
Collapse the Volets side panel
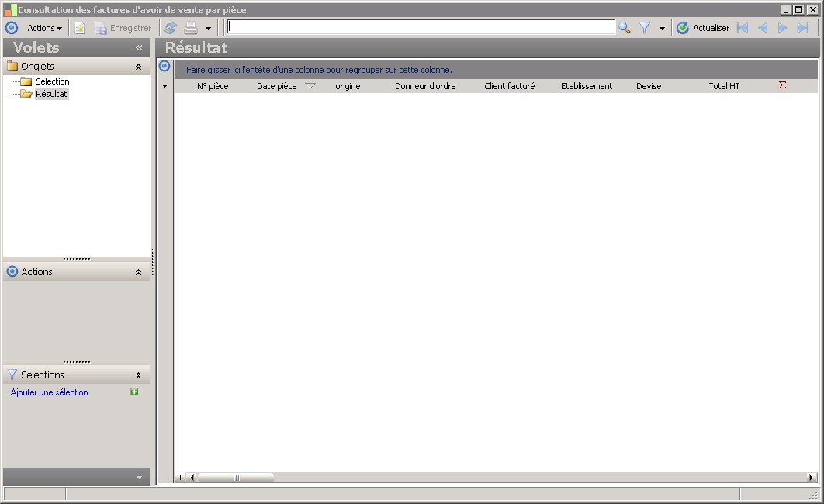click(139, 48)
